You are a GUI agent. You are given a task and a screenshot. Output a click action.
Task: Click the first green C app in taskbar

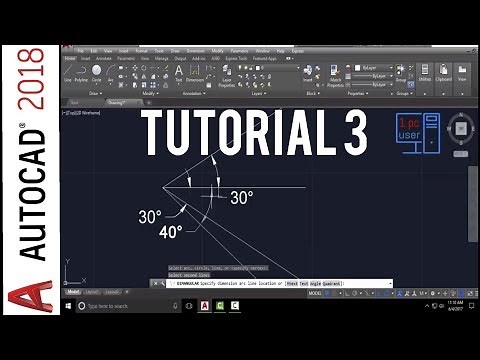pos(220,306)
